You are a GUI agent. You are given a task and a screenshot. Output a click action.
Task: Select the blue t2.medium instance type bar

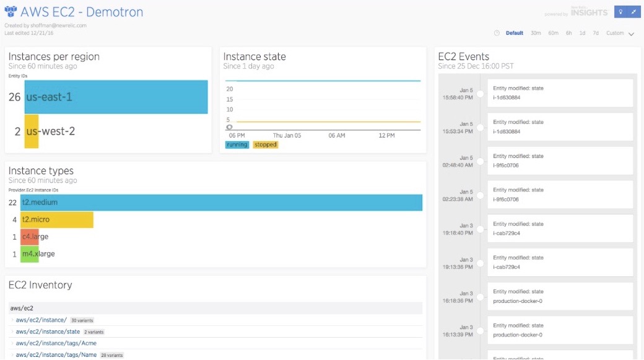click(221, 202)
